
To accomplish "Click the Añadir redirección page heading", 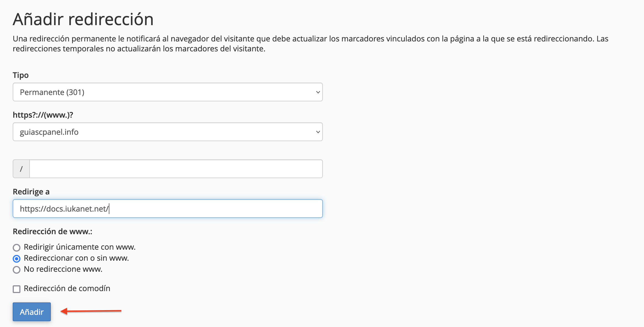I will [83, 19].
